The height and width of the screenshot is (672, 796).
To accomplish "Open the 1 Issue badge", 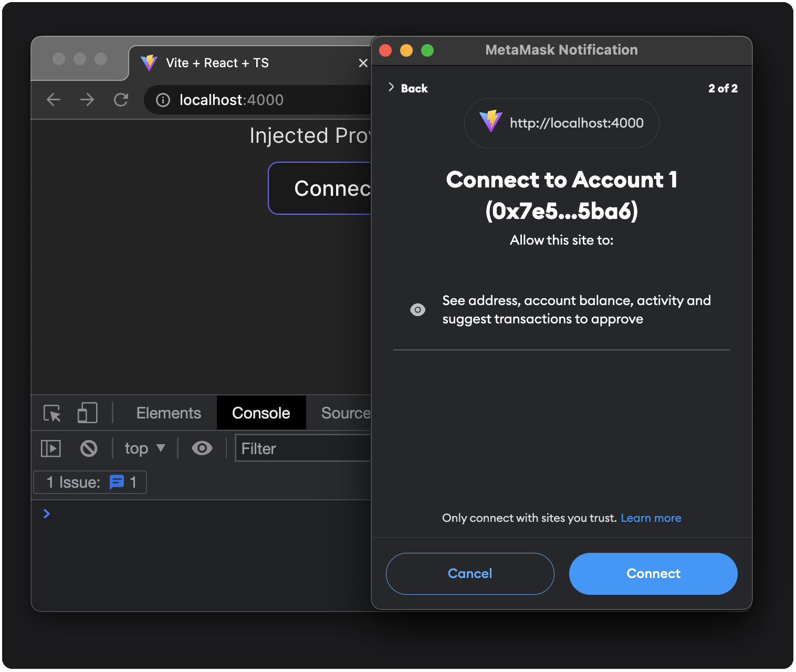I will pyautogui.click(x=90, y=482).
